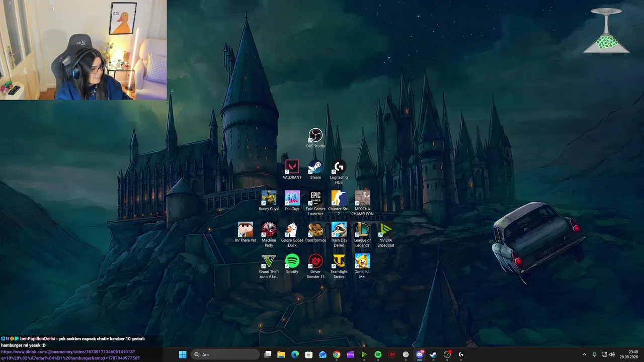Select the Bunny Guys! game icon
The width and height of the screenshot is (644, 362).
[x=269, y=201]
